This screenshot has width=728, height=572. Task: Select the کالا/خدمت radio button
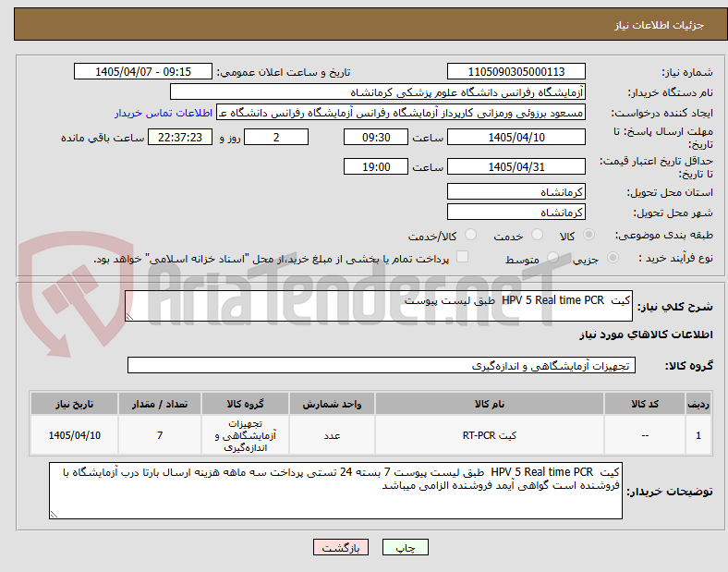[x=471, y=235]
